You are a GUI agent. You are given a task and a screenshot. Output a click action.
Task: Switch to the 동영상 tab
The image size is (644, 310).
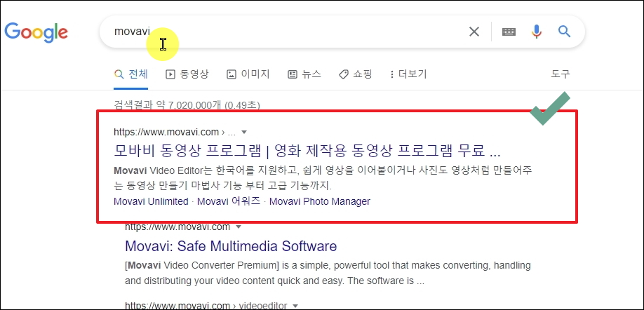tap(187, 74)
